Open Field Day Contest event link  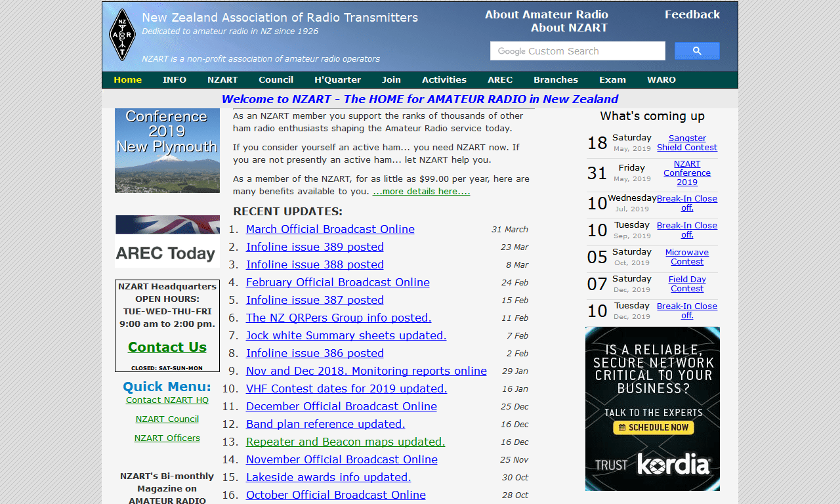coord(687,284)
